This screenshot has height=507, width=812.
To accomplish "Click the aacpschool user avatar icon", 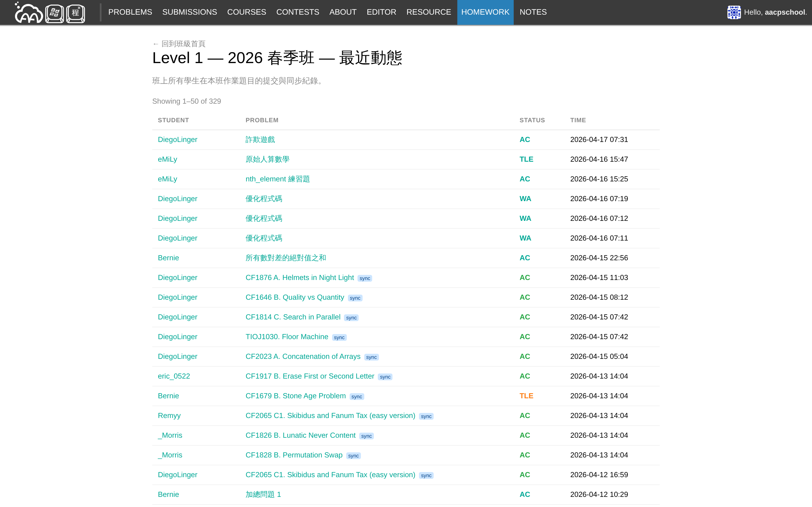I will [x=734, y=12].
